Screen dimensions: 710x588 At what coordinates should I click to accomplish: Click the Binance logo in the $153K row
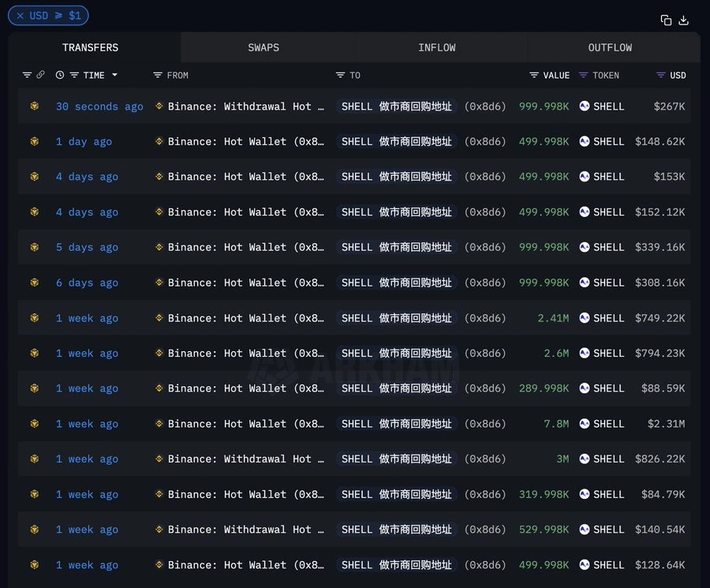[159, 176]
